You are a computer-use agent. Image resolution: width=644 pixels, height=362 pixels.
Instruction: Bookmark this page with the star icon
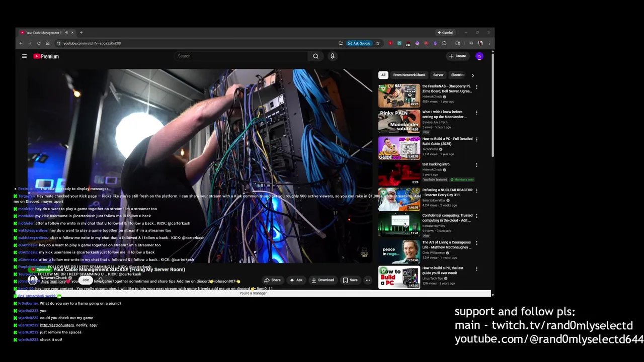tap(378, 43)
